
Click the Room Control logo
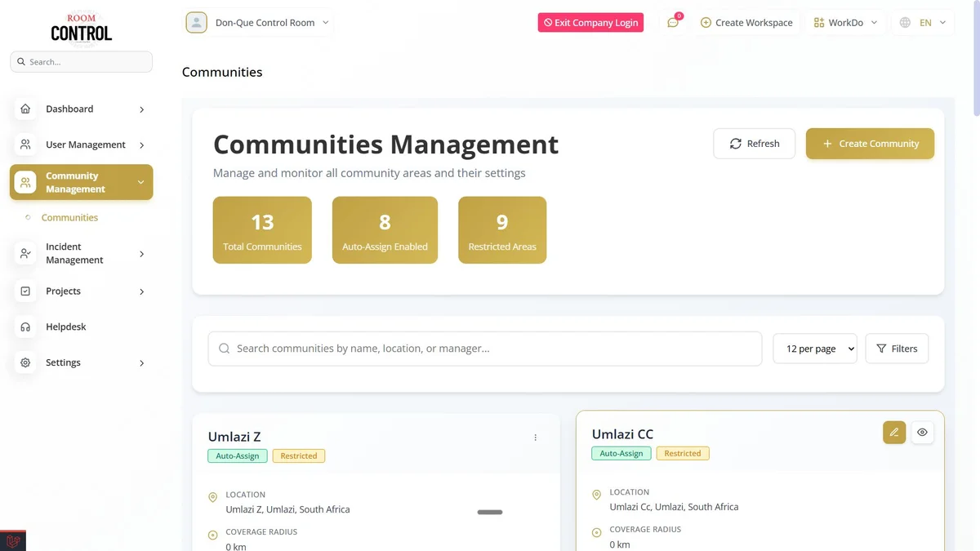pos(81,29)
